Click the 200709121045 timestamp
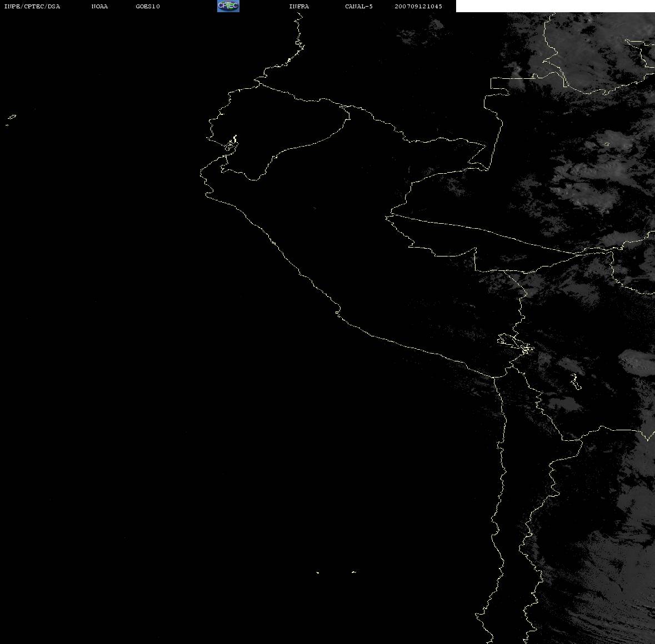Image resolution: width=655 pixels, height=644 pixels. [x=418, y=6]
